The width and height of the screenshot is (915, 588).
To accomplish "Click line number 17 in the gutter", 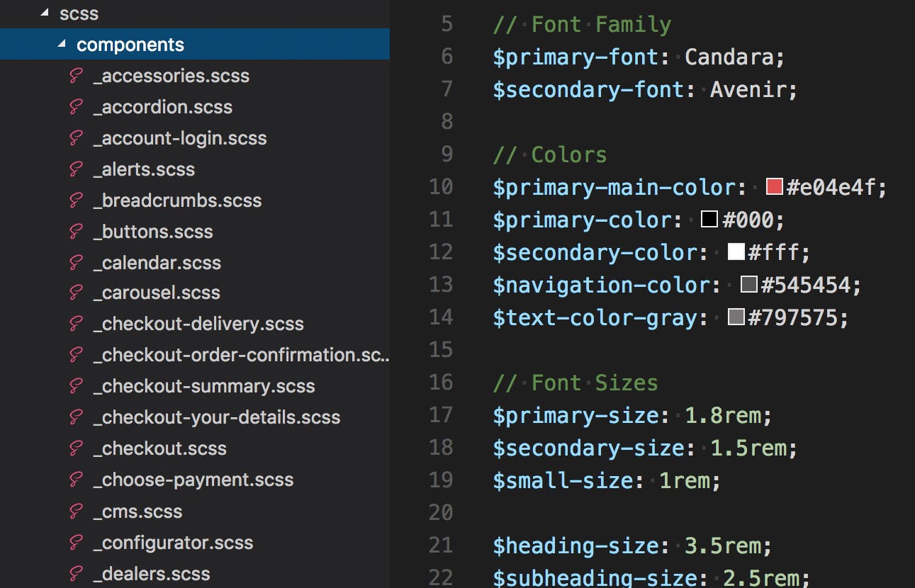I will 441,415.
